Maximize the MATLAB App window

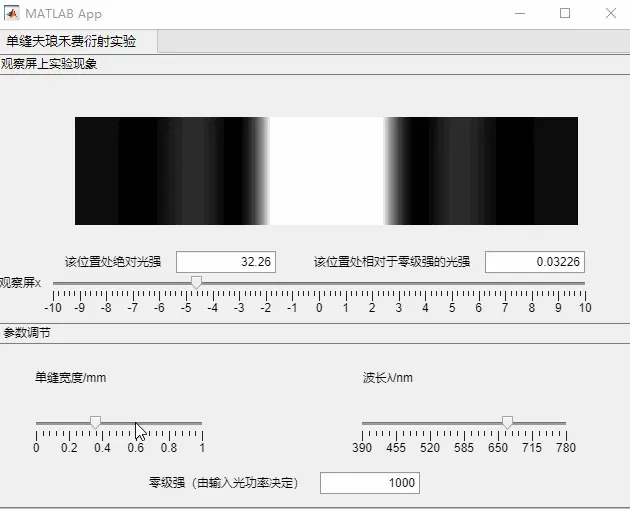pyautogui.click(x=565, y=13)
